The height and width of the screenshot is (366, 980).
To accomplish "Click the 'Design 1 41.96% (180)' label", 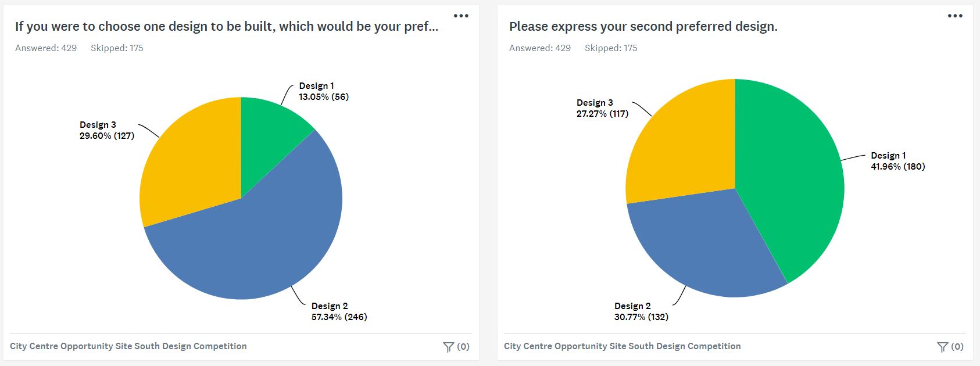I will [897, 161].
